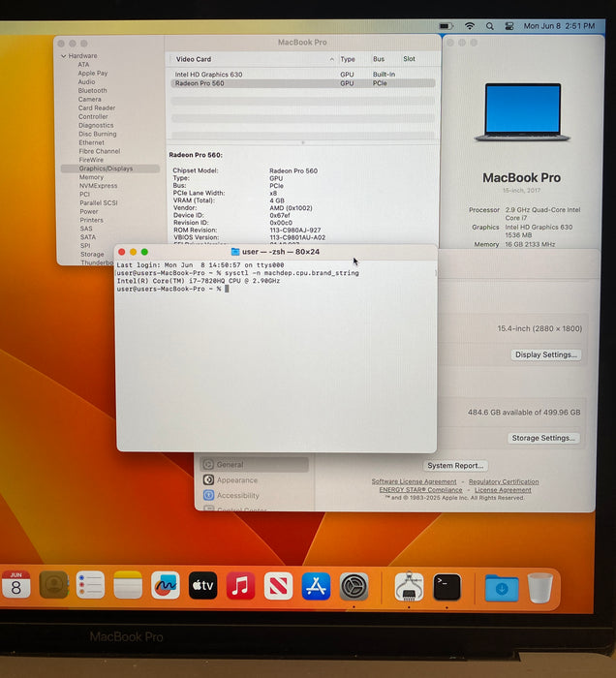Image resolution: width=616 pixels, height=678 pixels.
Task: Open News app in the Dock
Action: (x=278, y=586)
